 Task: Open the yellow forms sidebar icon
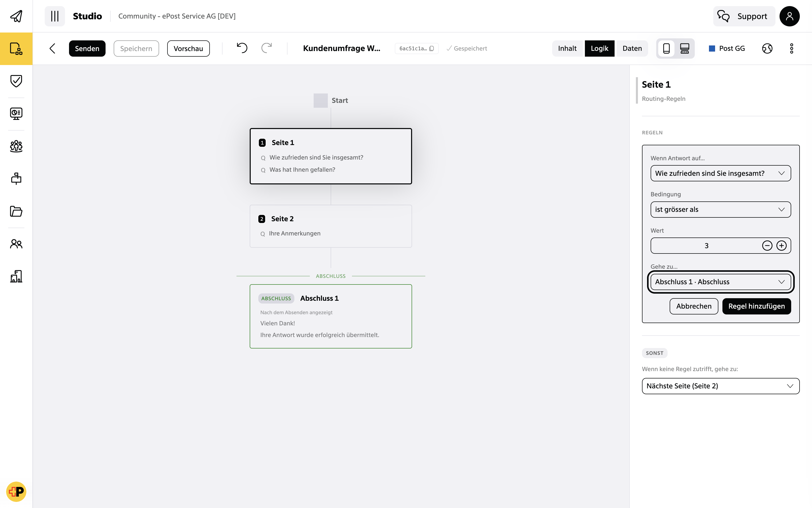coord(16,49)
